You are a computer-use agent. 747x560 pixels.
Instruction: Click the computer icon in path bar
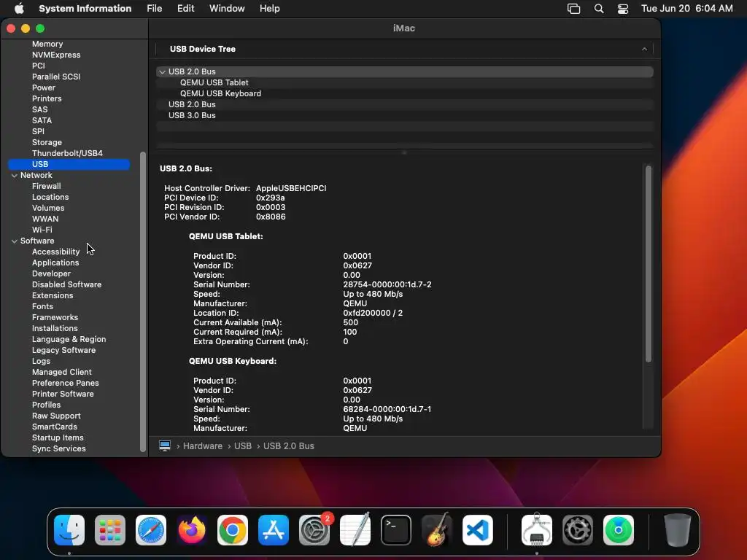(165, 446)
